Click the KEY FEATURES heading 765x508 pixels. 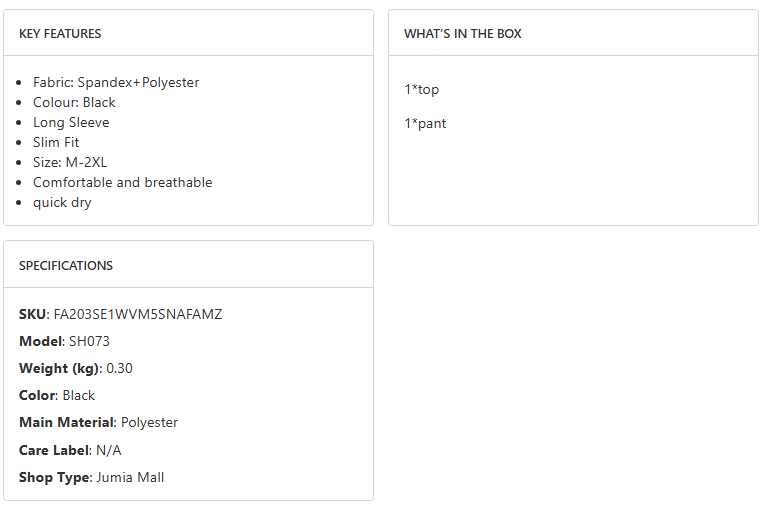coord(60,34)
